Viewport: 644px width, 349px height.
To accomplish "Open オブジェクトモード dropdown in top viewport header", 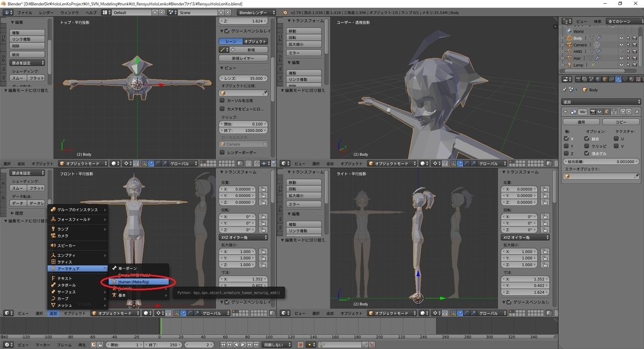I will tap(84, 163).
